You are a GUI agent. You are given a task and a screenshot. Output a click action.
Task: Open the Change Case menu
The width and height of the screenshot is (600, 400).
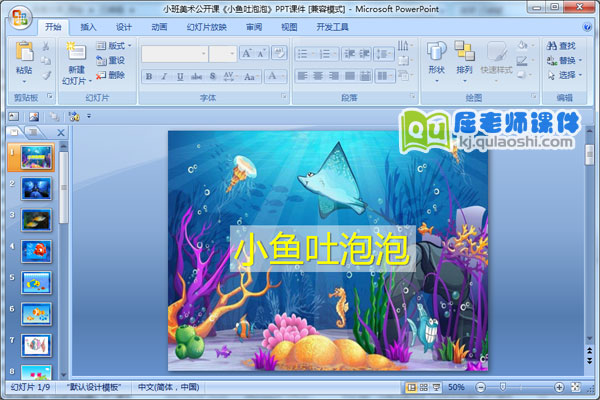pos(251,77)
